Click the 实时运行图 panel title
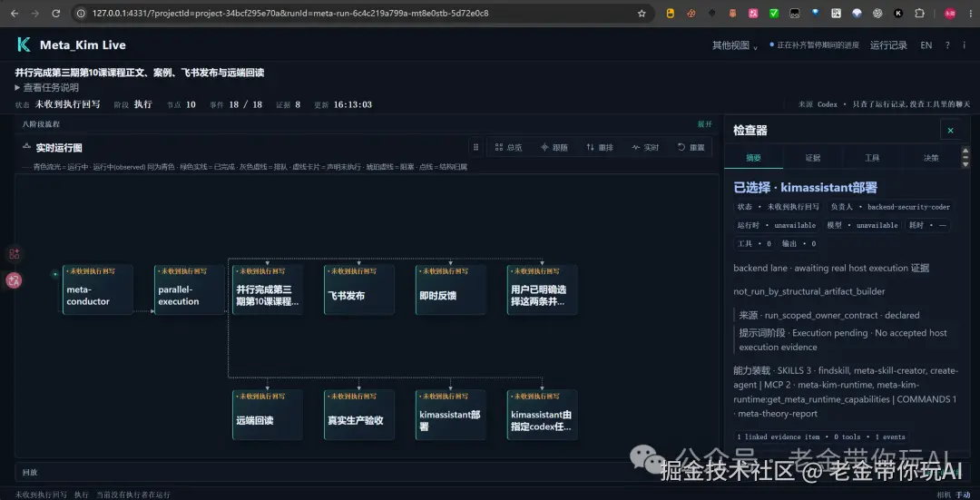 [59, 148]
